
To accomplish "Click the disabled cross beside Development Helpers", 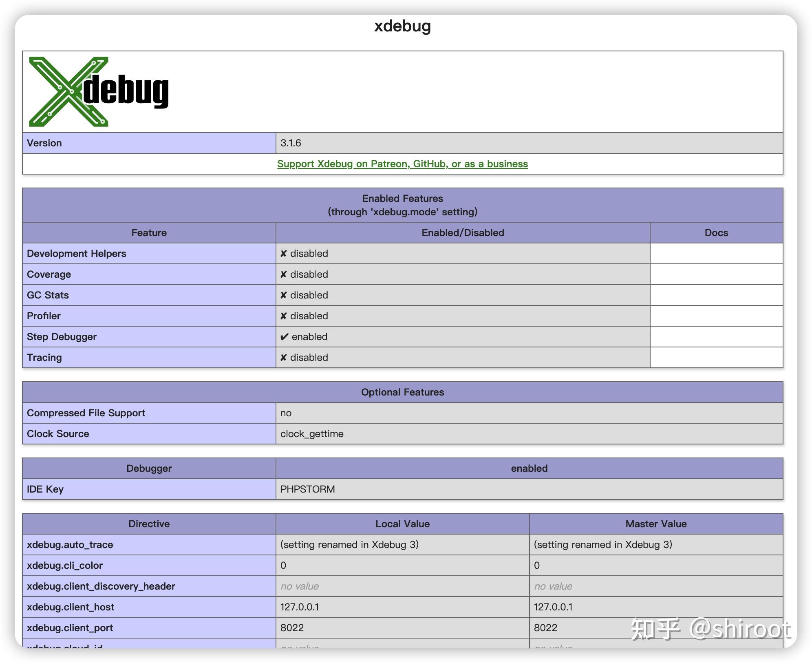I will click(285, 253).
